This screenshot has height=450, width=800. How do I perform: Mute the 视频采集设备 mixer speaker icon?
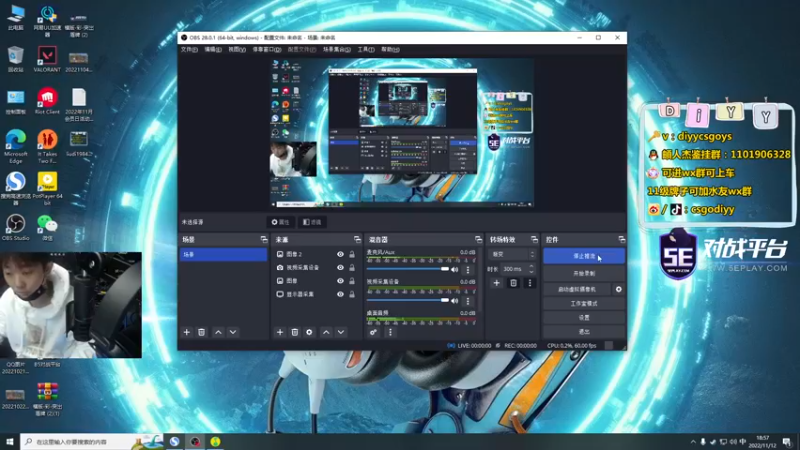tap(455, 301)
